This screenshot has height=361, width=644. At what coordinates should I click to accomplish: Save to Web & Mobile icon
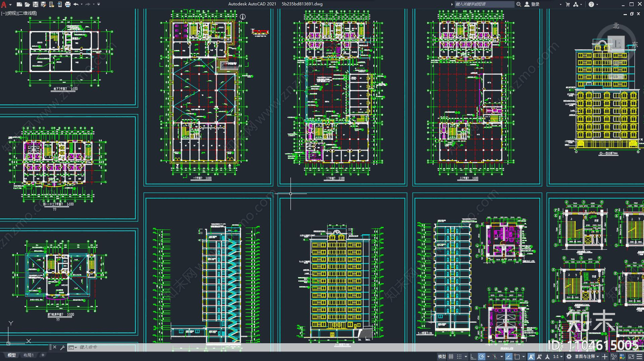[60, 4]
